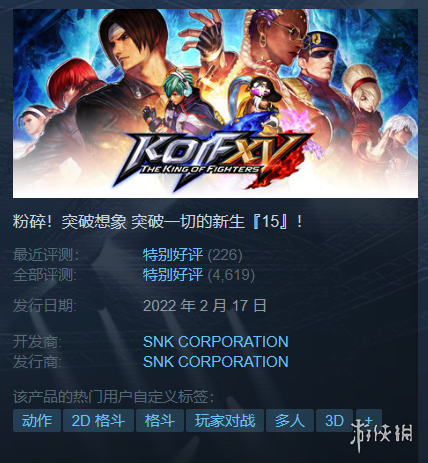
Task: Select the 2D 格斗 tag
Action: click(x=98, y=420)
